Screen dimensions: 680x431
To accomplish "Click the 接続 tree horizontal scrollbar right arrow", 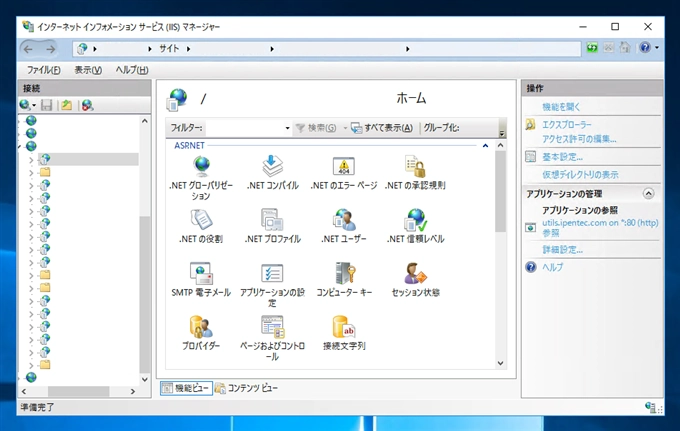I will coord(133,391).
